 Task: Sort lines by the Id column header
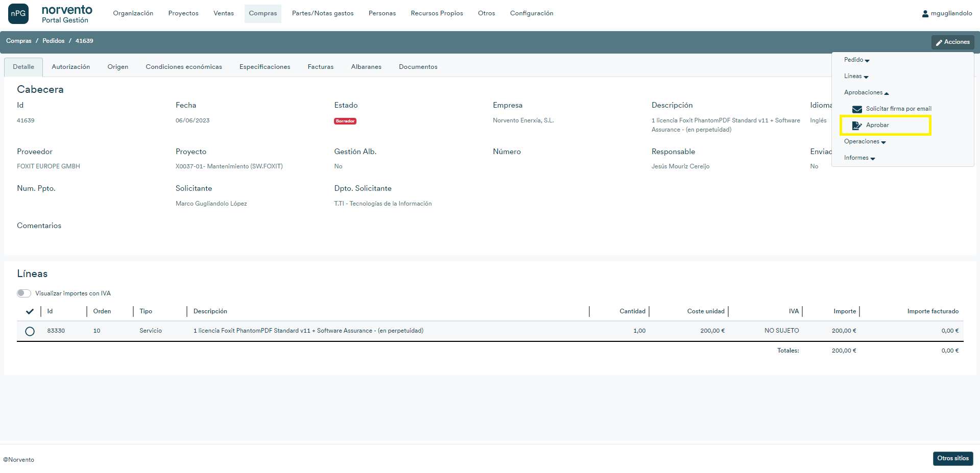click(x=50, y=311)
